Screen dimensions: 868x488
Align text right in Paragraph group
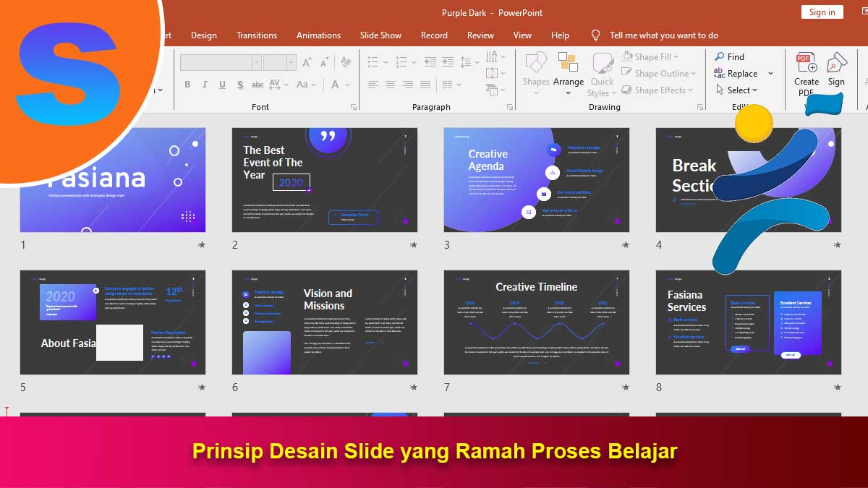click(x=409, y=85)
